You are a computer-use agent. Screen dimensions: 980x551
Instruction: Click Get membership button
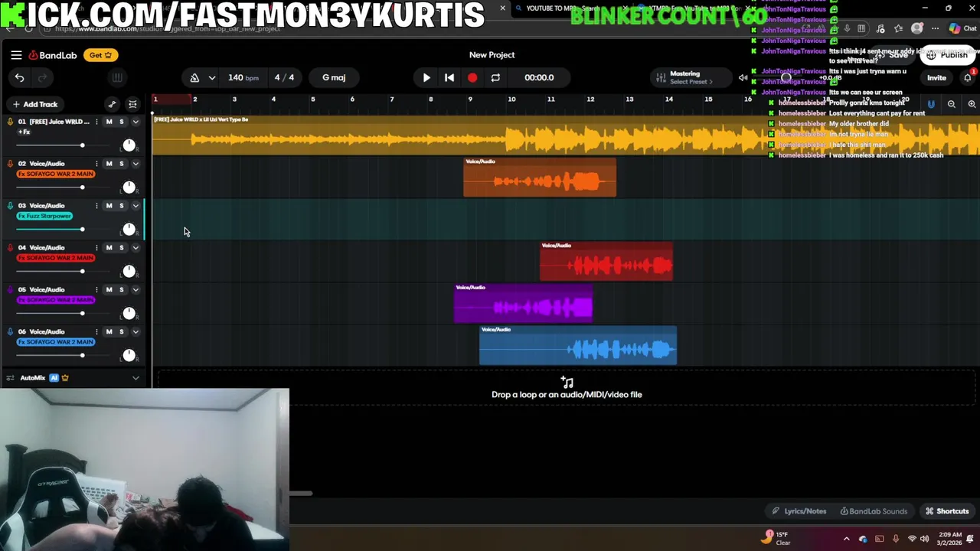(x=101, y=55)
